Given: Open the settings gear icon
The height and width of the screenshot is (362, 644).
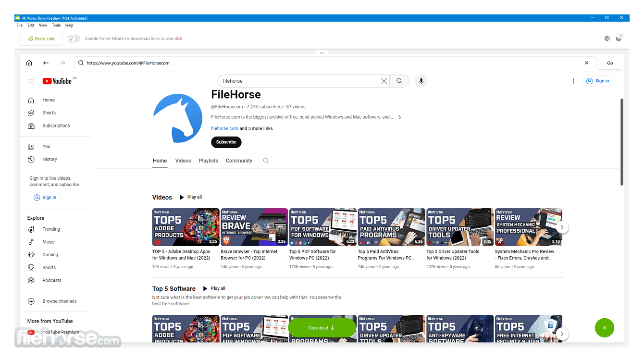Looking at the screenshot, I should pos(607,38).
